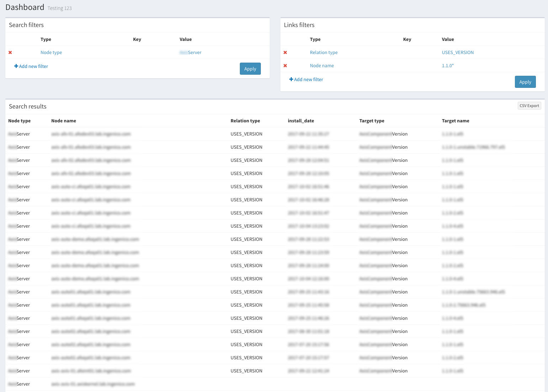
Task: Edit the 1.1.0* filter value
Action: (x=448, y=65)
